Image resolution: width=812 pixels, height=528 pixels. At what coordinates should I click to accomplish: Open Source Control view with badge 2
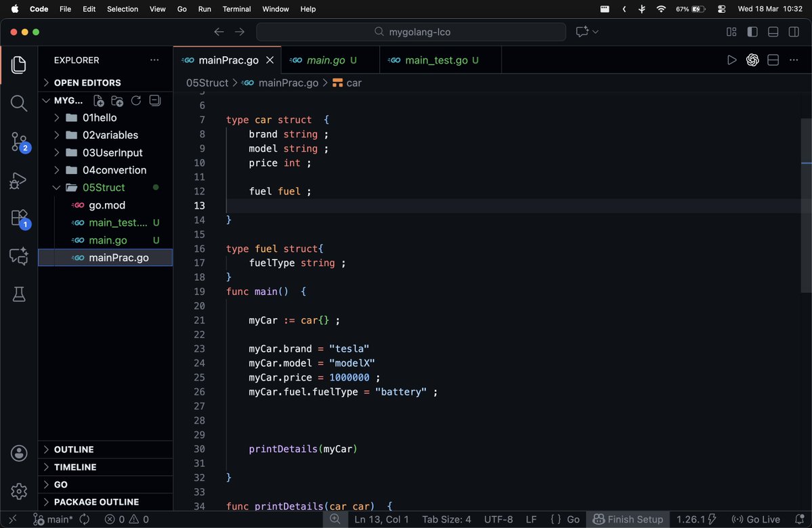click(x=20, y=142)
